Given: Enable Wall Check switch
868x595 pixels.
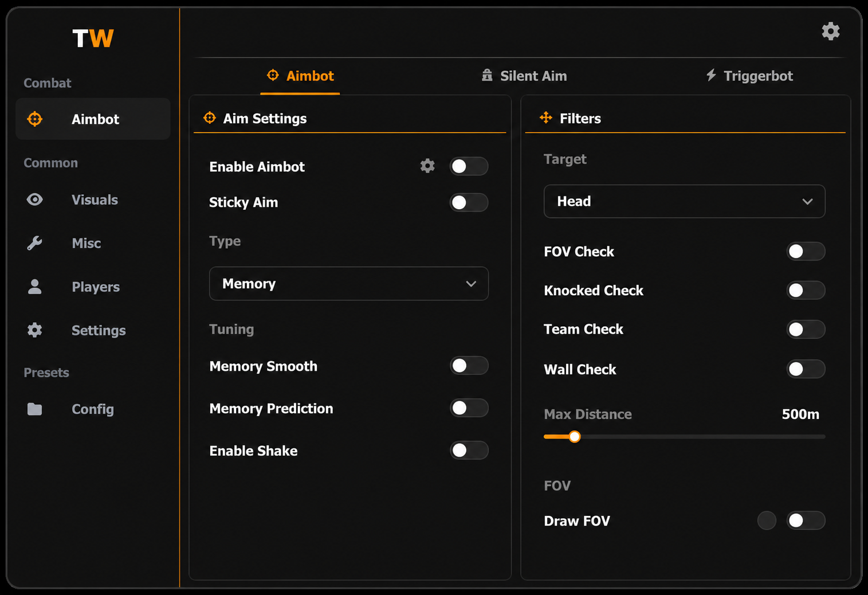Looking at the screenshot, I should tap(806, 369).
